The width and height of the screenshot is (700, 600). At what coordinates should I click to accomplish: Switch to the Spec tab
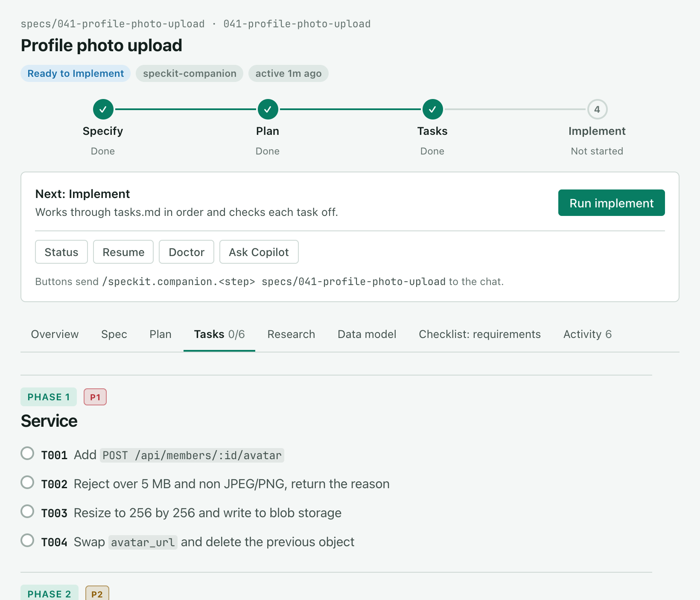pos(114,334)
